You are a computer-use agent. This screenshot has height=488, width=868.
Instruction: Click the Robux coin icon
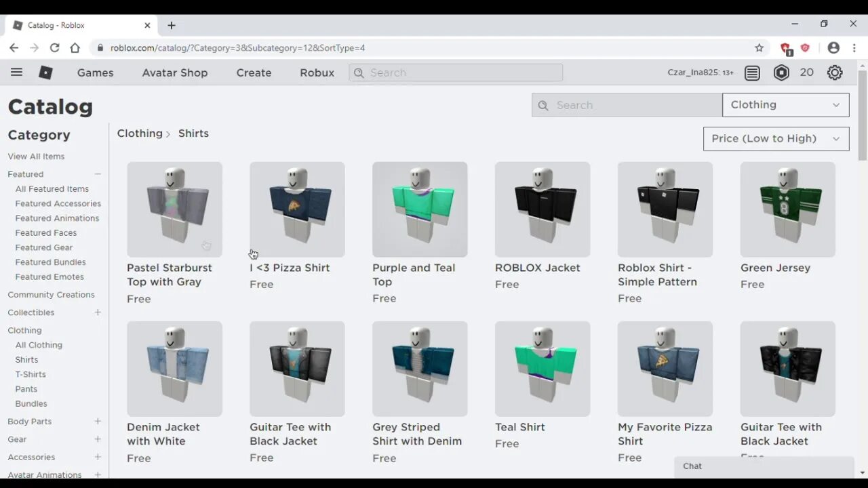(781, 73)
